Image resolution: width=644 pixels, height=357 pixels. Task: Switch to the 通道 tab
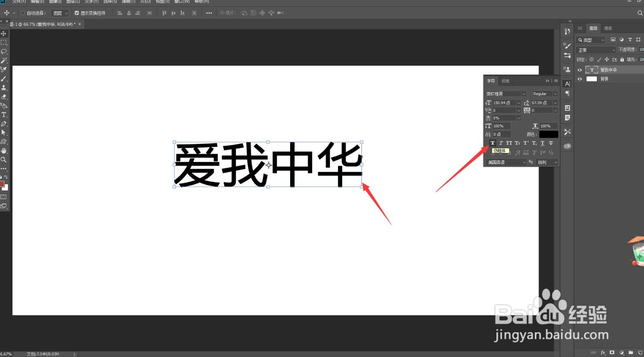pyautogui.click(x=608, y=28)
